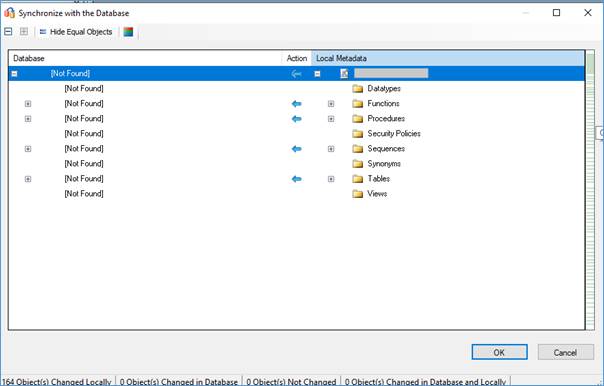The width and height of the screenshot is (604, 386).
Task: Expand the Procedures folder in Local Metadata
Action: coord(331,119)
